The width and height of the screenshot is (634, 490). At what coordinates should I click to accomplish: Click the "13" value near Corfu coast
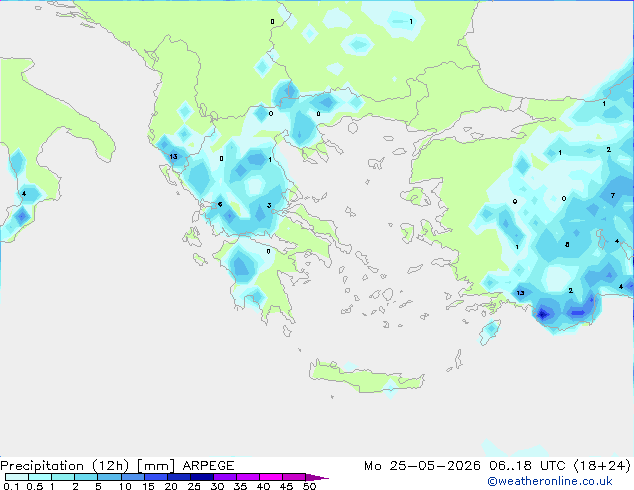tap(173, 156)
